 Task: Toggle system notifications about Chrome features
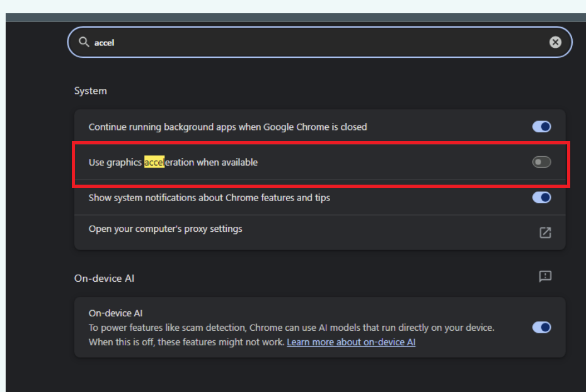click(541, 197)
